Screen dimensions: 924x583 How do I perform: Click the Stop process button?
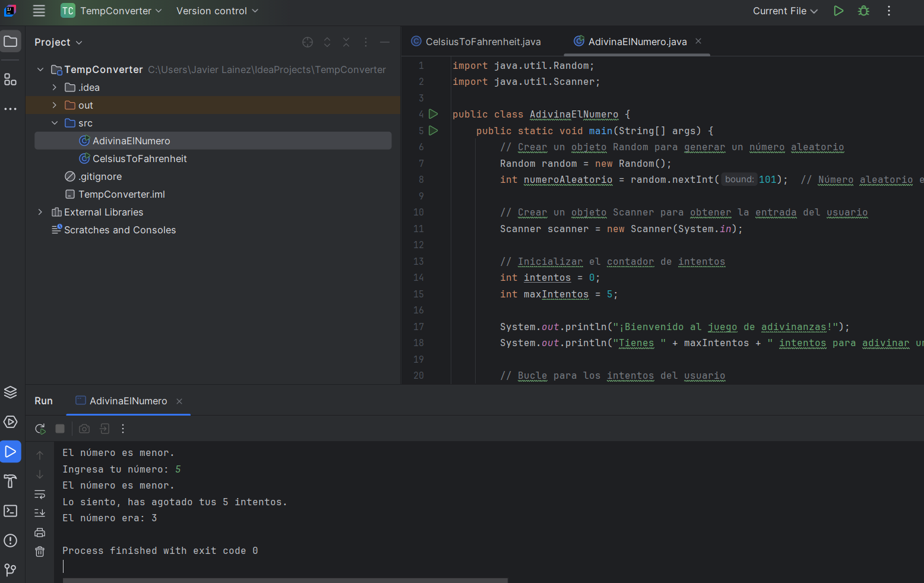click(x=60, y=429)
